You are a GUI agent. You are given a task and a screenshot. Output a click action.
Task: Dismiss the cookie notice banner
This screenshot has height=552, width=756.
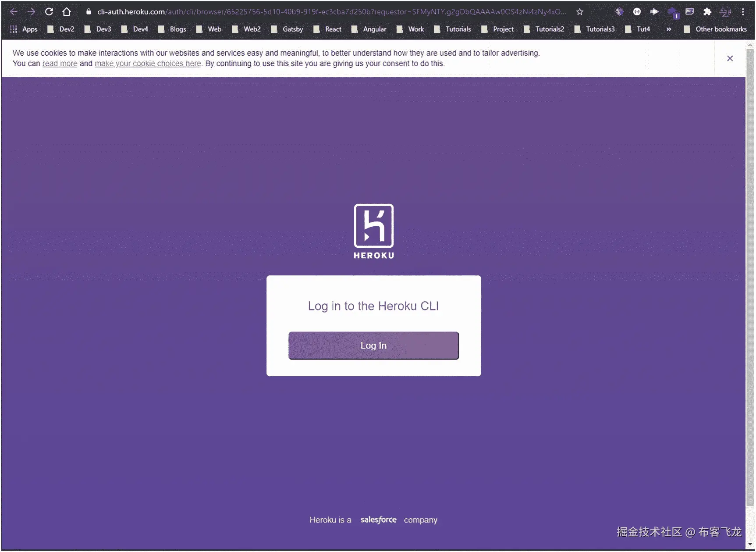tap(730, 58)
